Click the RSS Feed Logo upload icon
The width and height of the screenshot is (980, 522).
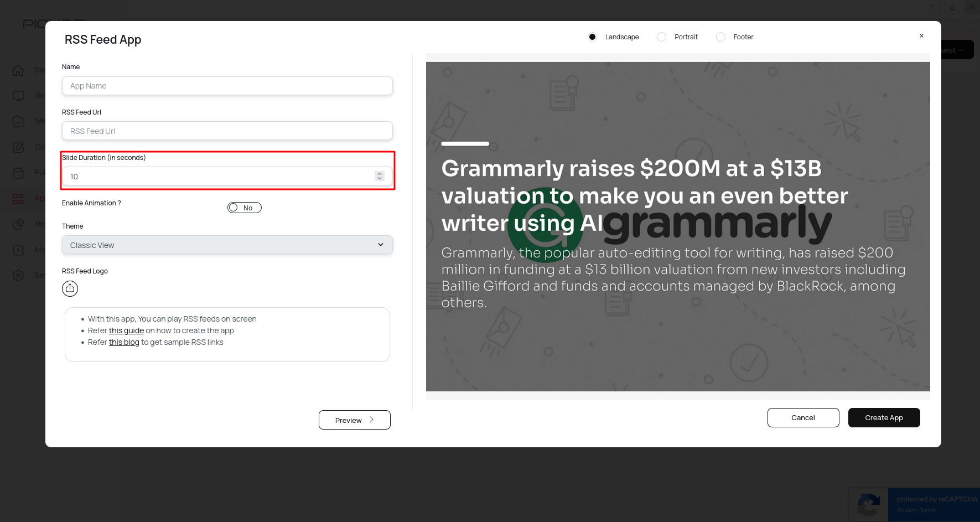tap(70, 288)
